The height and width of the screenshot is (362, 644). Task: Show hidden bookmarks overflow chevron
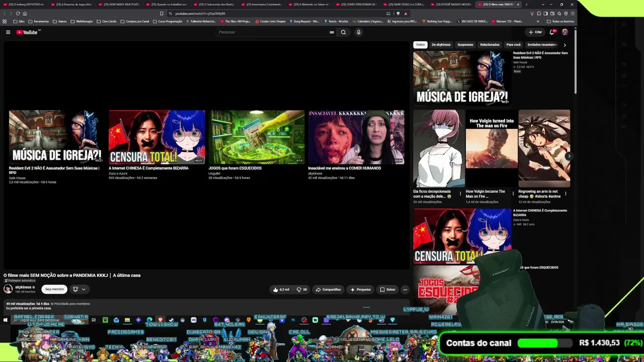[538, 22]
